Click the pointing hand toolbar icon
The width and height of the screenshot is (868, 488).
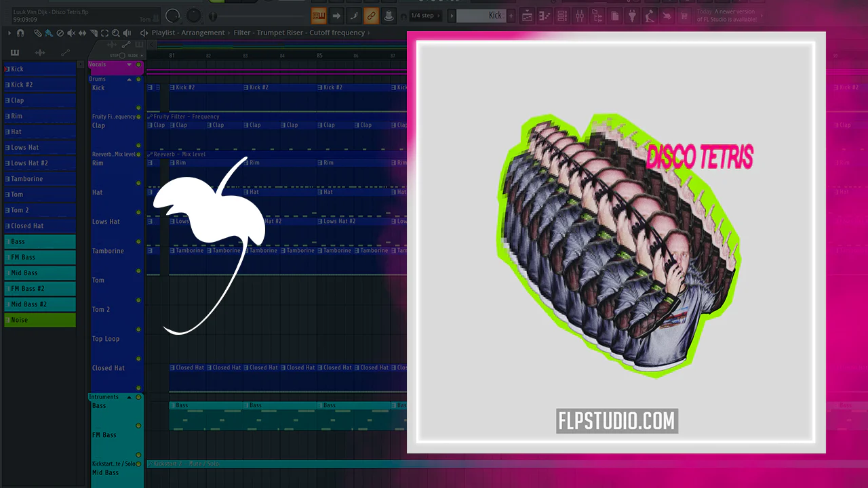[668, 16]
